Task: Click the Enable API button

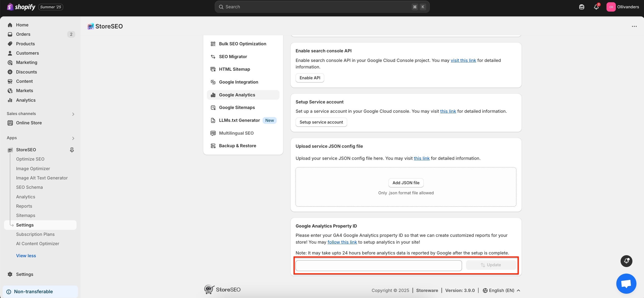Action: click(310, 78)
